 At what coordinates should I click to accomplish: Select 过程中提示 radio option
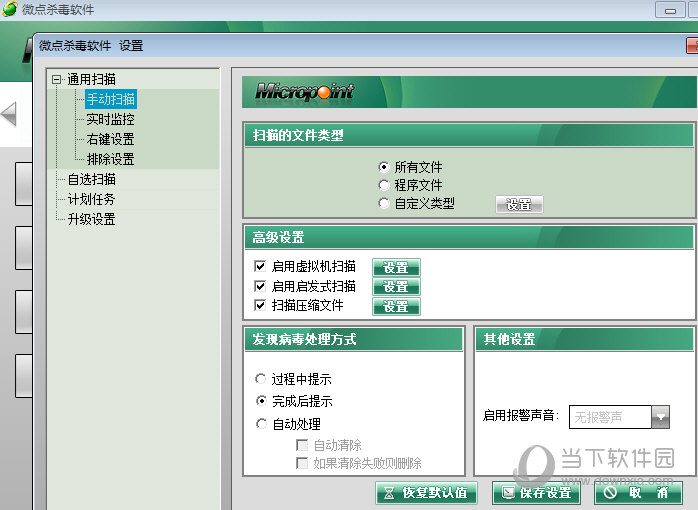(x=261, y=379)
